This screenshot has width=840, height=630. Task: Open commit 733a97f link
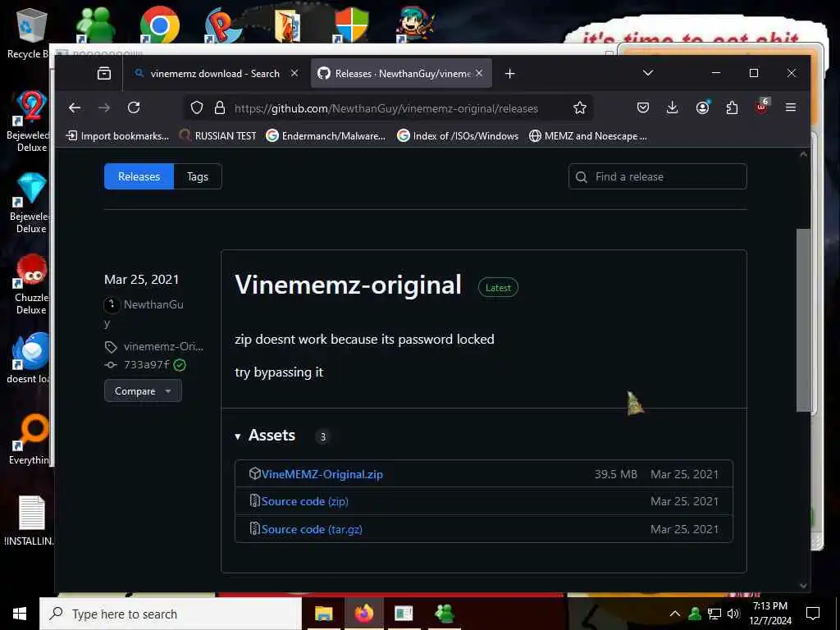pyautogui.click(x=146, y=365)
